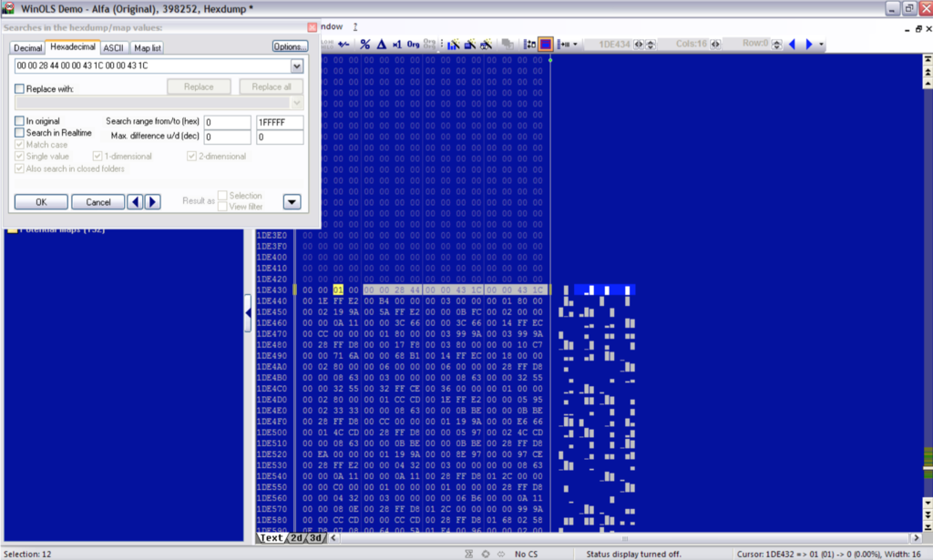Switch to the 2d view tab
The image size is (933, 560).
[x=296, y=538]
